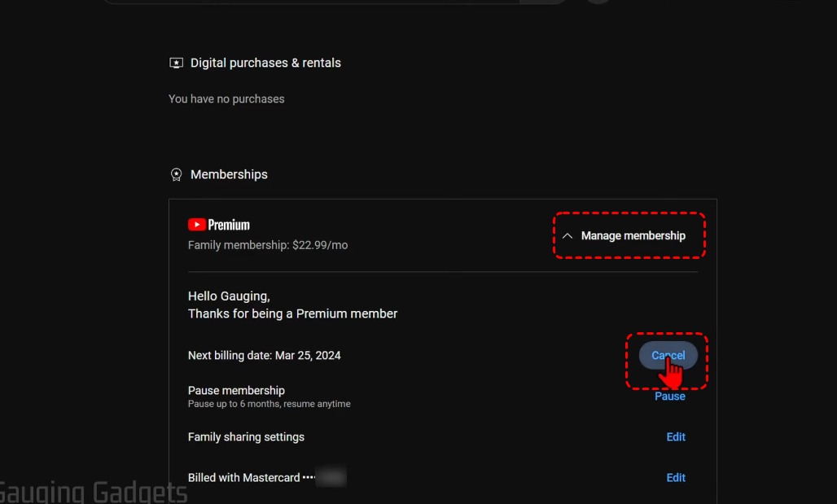
Task: Click the Digital purchases screen icon
Action: tap(176, 63)
